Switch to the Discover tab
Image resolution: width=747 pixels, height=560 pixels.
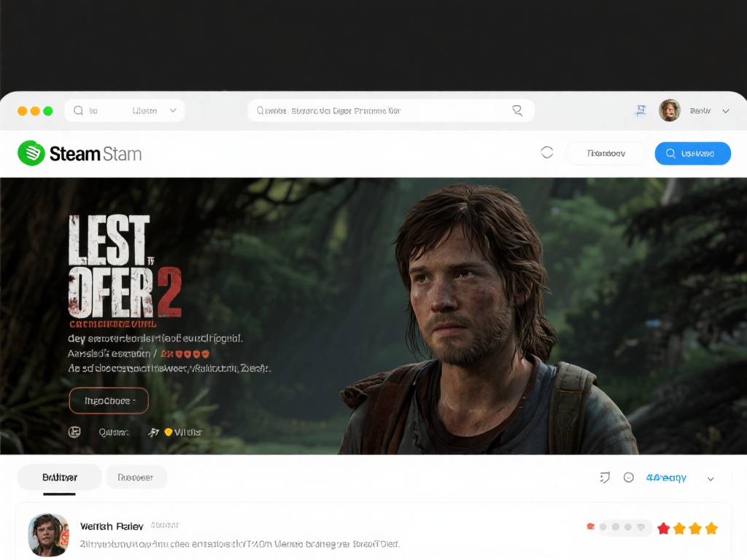coord(136,477)
